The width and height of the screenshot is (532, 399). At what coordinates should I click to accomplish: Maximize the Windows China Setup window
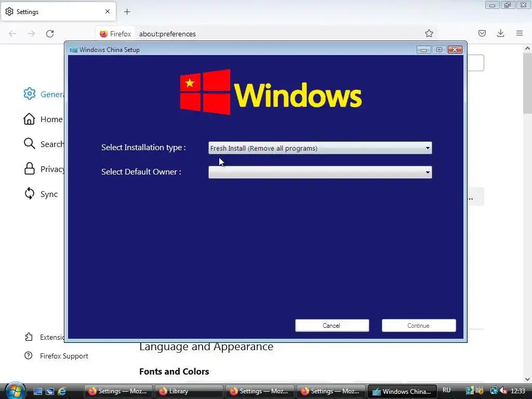(439, 49)
